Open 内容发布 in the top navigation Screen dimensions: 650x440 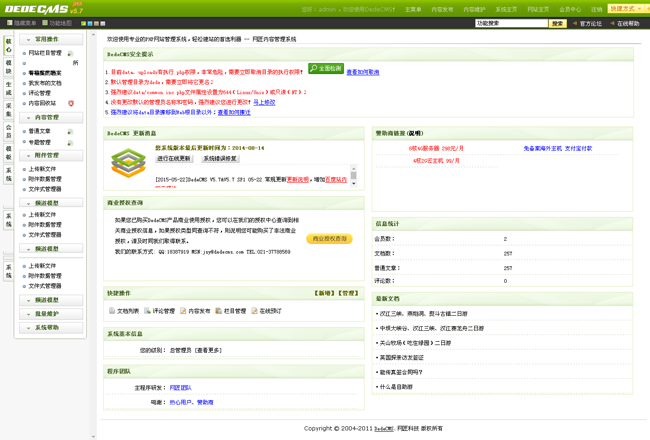[x=442, y=9]
